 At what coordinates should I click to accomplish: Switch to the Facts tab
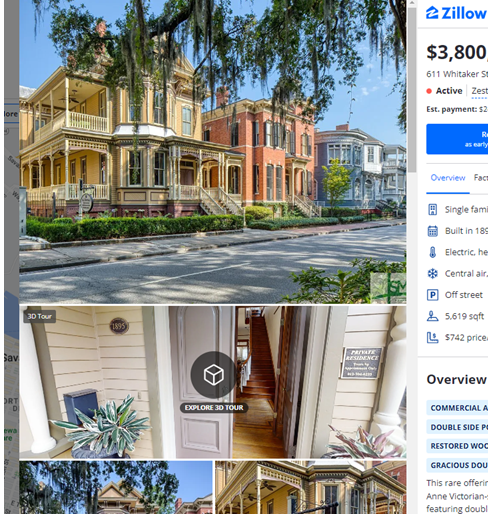pos(481,178)
